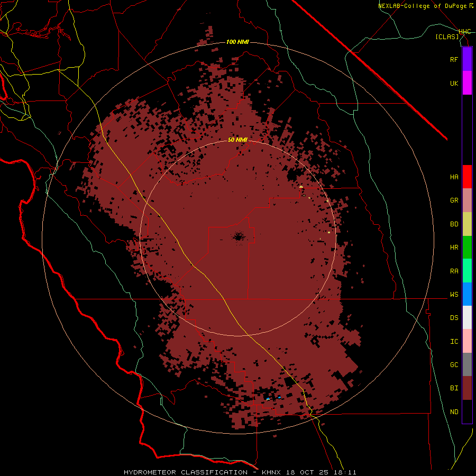Click the IC legend label
Viewport: 476px width, 476px height.
coord(454,342)
